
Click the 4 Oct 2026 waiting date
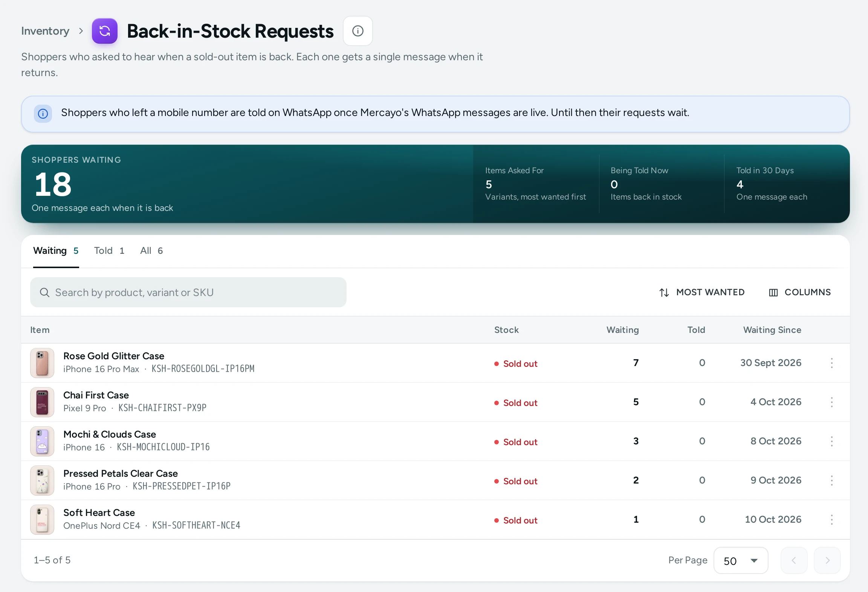coord(776,402)
